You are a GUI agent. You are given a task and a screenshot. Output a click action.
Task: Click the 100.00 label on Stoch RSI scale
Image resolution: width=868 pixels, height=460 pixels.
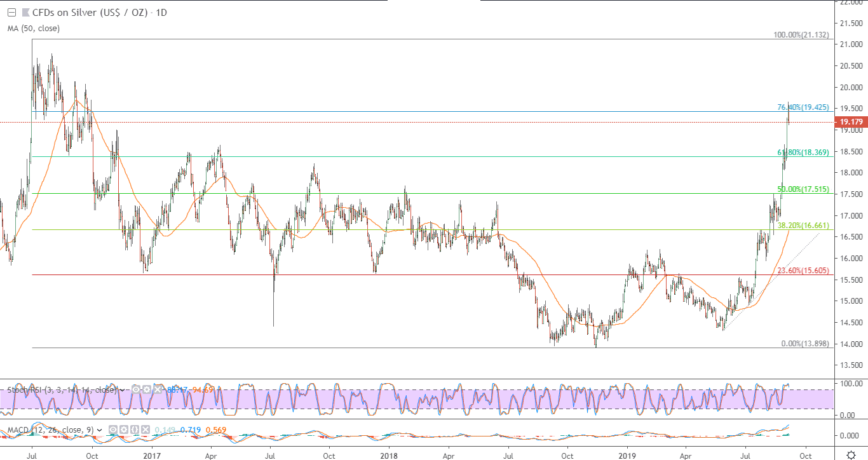coord(851,384)
